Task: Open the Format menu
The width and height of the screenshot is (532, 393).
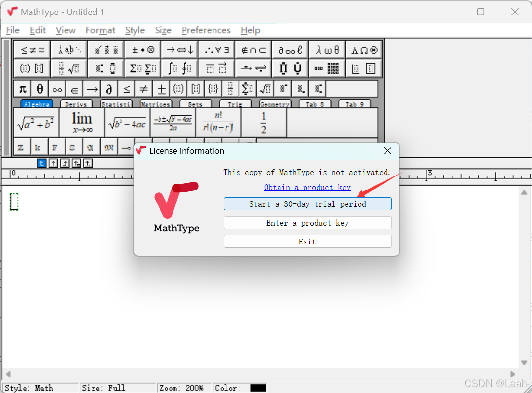Action: [x=100, y=30]
